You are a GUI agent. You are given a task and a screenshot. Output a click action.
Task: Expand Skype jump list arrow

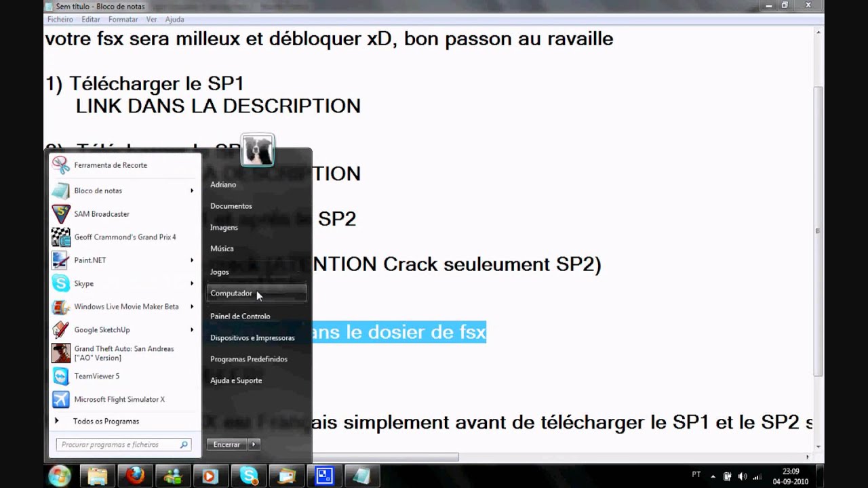coord(192,283)
